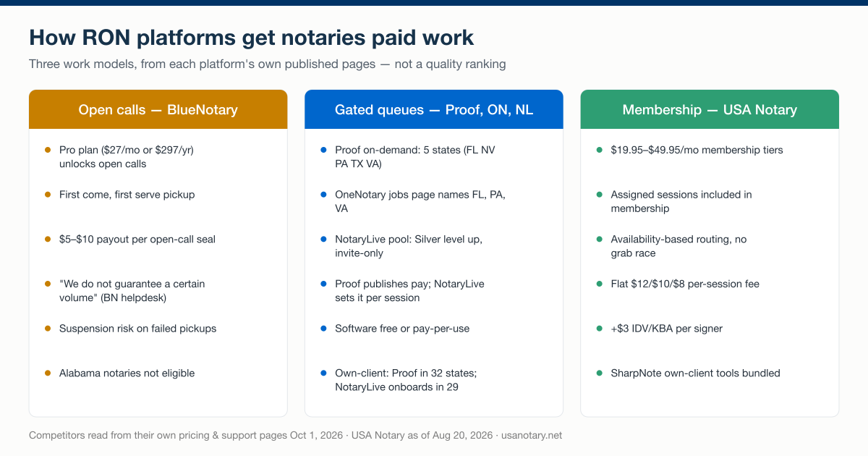The height and width of the screenshot is (456, 868).
Task: Click 'Suspension risk on failed pickups'
Action: tap(138, 329)
